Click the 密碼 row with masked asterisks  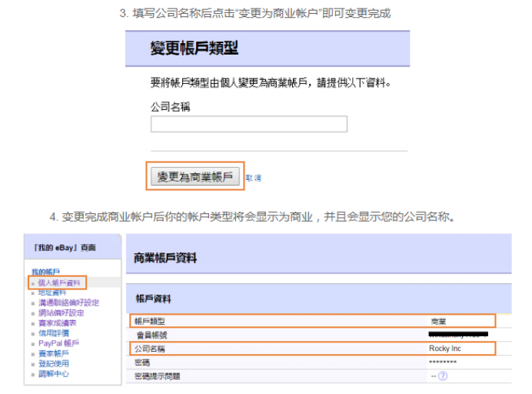[x=311, y=362]
